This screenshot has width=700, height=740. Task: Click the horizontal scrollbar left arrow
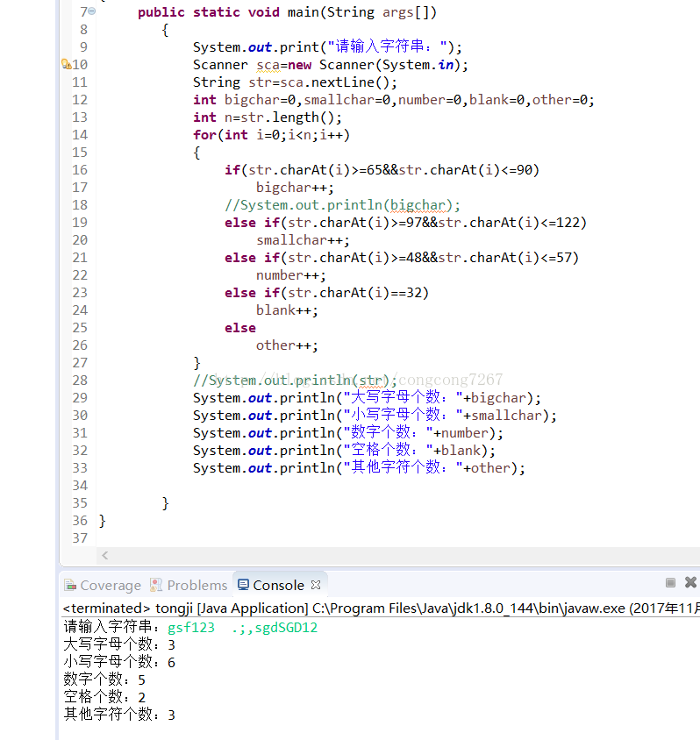tap(104, 556)
